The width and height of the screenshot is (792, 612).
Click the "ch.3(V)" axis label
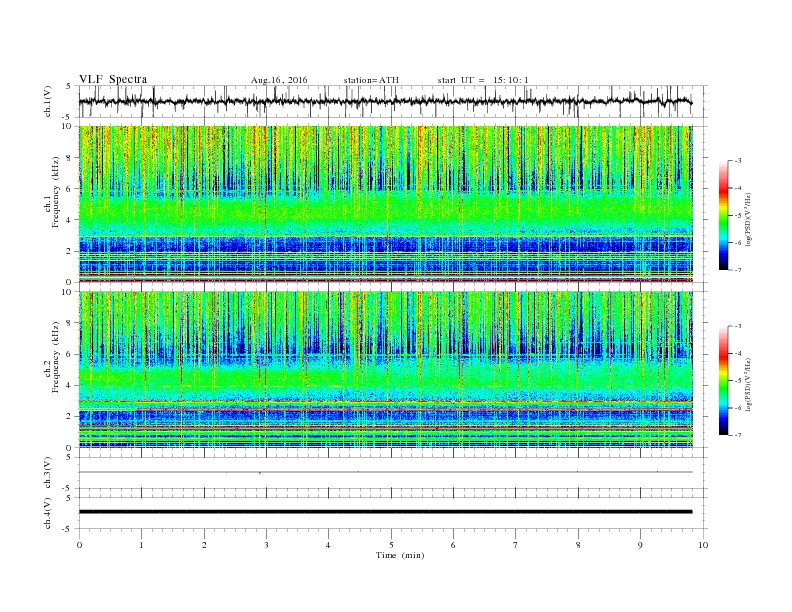pyautogui.click(x=48, y=473)
